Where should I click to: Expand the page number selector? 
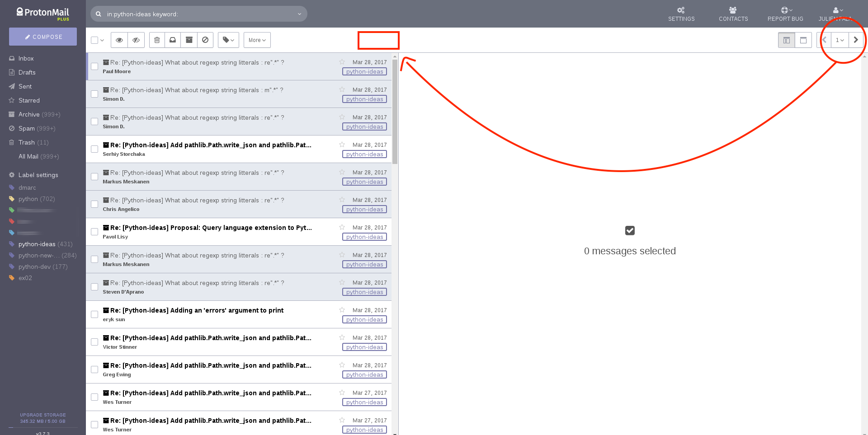(840, 40)
